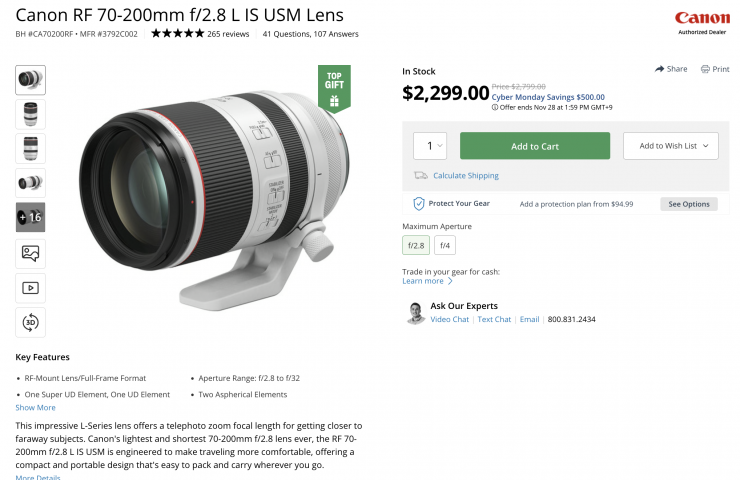This screenshot has width=740, height=480.
Task: Click the Share arrow icon
Action: [660, 69]
